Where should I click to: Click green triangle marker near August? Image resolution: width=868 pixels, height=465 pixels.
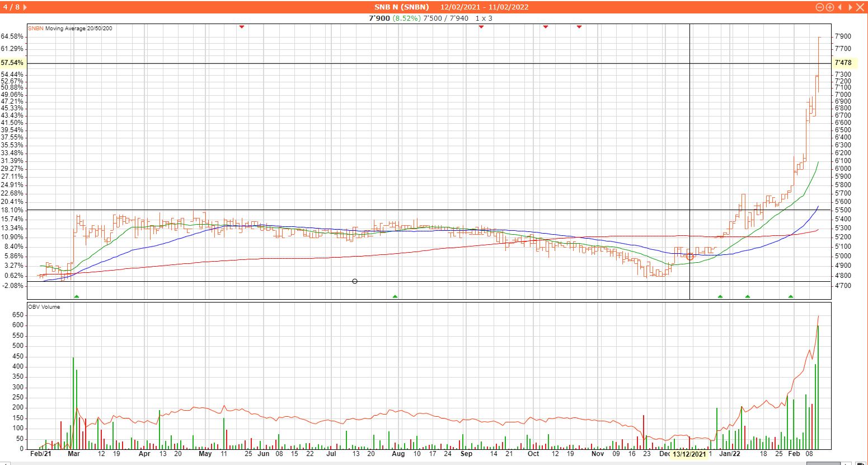(x=395, y=296)
